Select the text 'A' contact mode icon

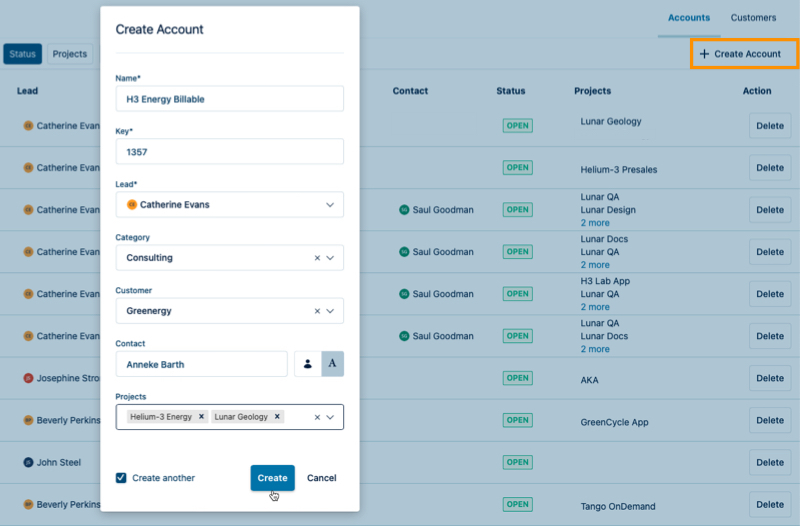pos(332,364)
